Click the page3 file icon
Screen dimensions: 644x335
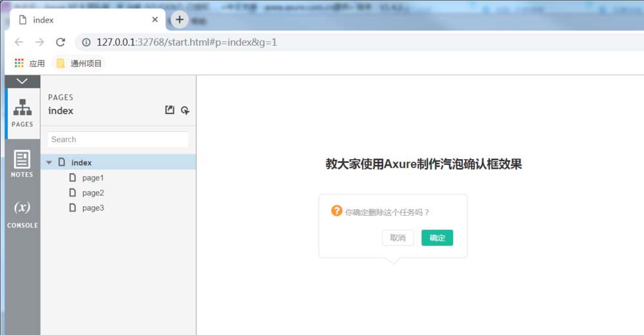tap(73, 207)
